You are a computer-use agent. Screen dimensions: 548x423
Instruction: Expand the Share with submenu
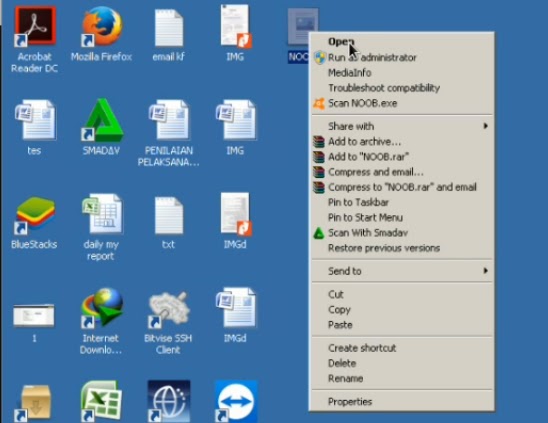click(x=402, y=126)
